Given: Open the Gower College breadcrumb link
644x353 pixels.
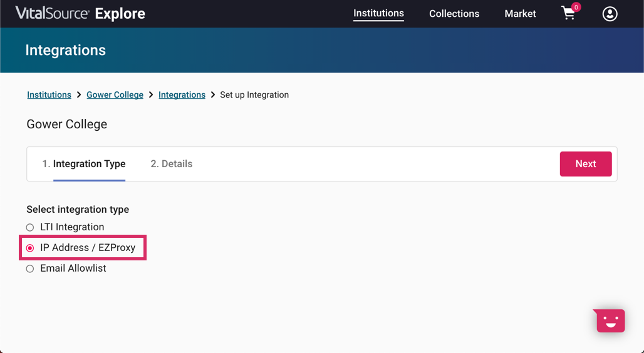Looking at the screenshot, I should [115, 95].
